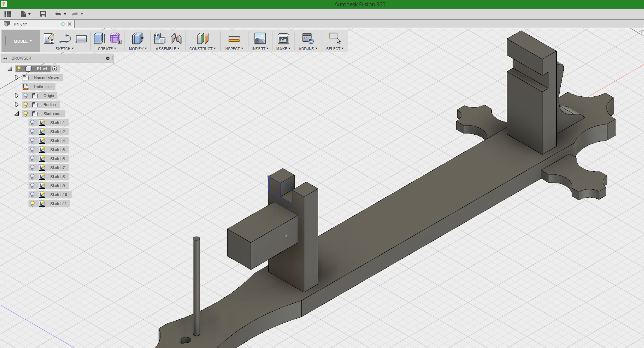Show Sketch1 using its light bulb
The width and height of the screenshot is (644, 348).
[x=32, y=123]
